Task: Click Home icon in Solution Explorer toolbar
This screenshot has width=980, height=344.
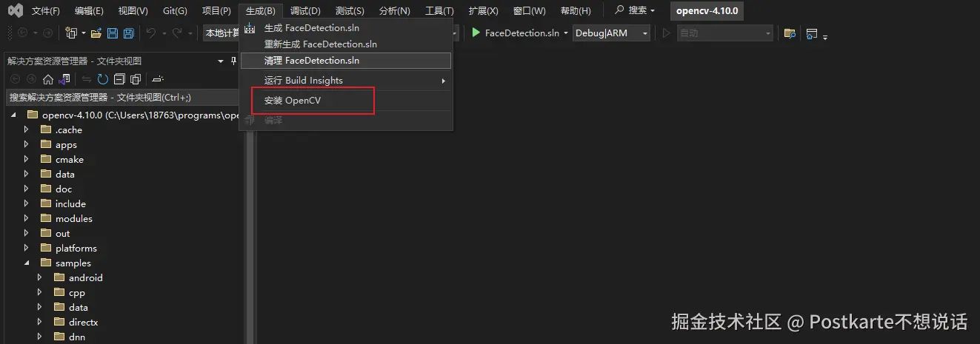Action: 48,79
